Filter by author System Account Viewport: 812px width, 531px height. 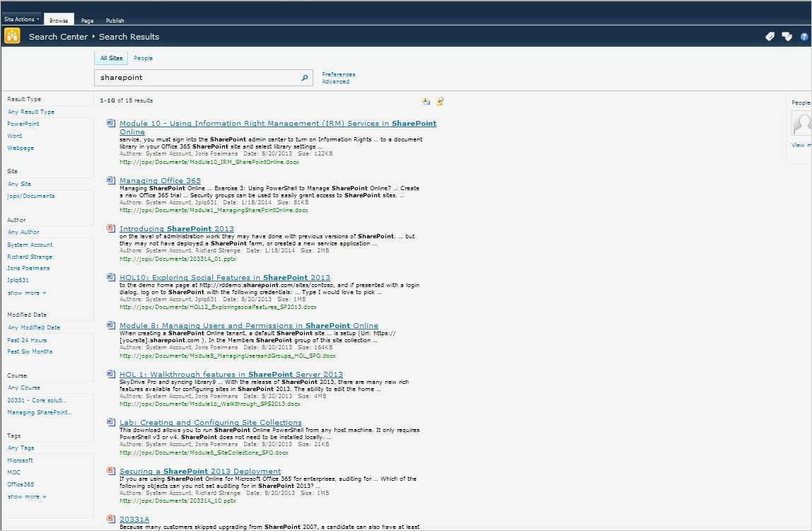tap(30, 245)
